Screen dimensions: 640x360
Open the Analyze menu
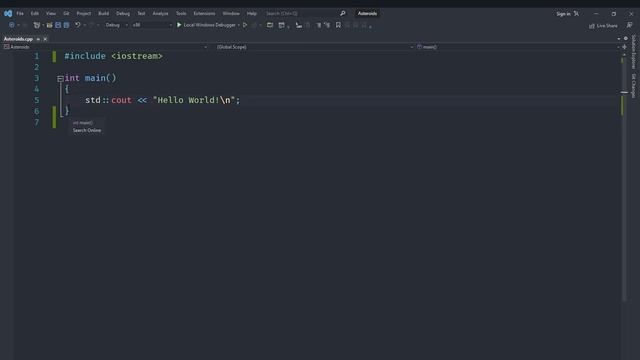click(x=160, y=13)
